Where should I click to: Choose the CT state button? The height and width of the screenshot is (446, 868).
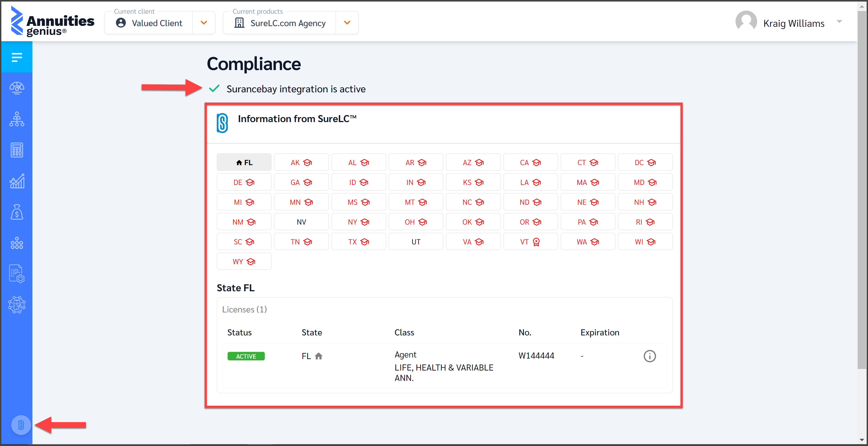coord(588,162)
